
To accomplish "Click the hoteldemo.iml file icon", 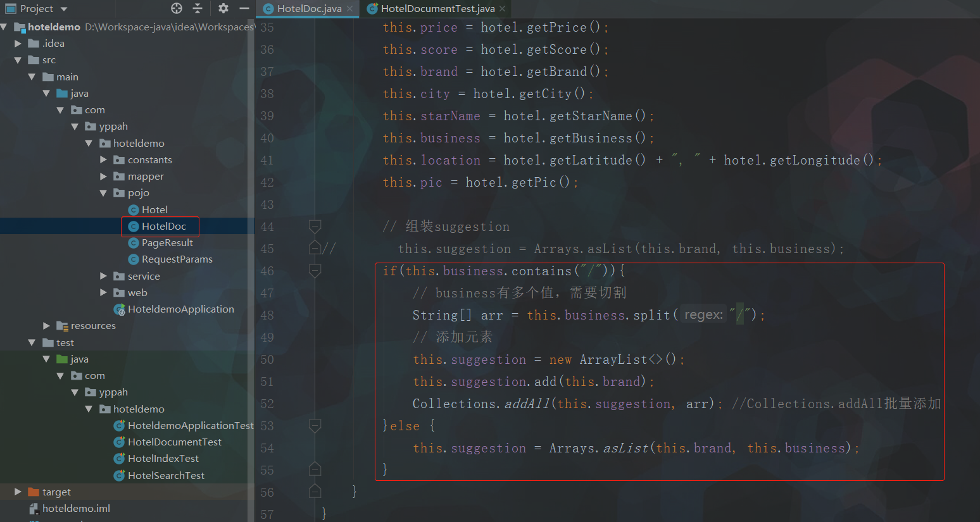I will tap(34, 509).
